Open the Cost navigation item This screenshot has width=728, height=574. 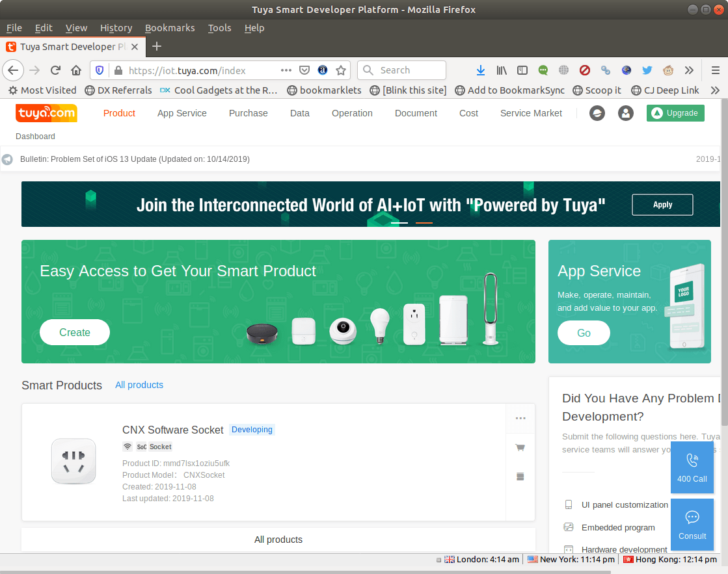coord(469,113)
